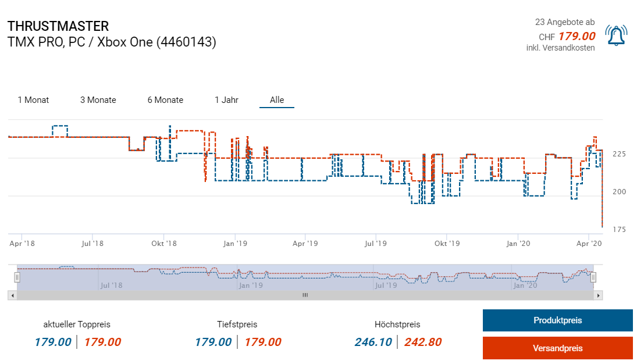Image resolution: width=637 pixels, height=364 pixels.
Task: Click the price alert bell icon
Action: coord(615,35)
